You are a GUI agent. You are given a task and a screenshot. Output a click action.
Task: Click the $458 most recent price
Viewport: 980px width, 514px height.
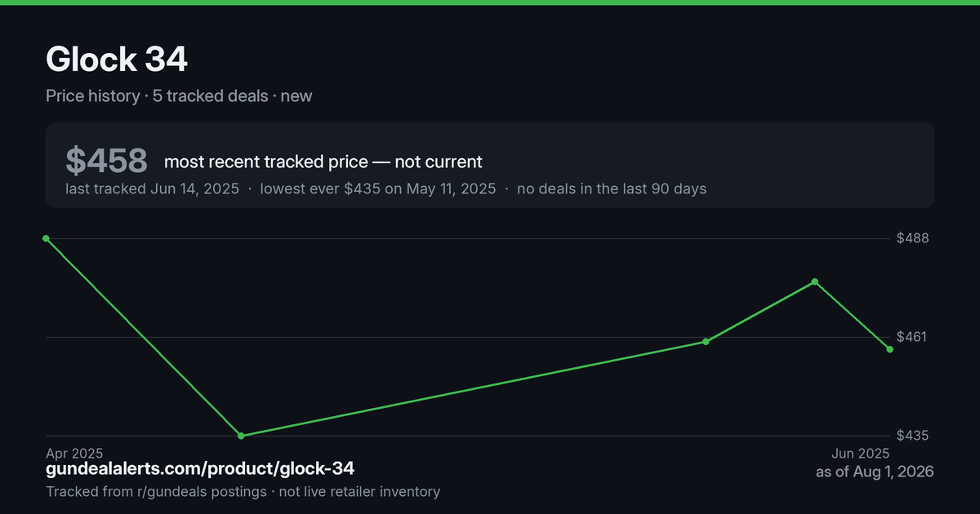[106, 161]
